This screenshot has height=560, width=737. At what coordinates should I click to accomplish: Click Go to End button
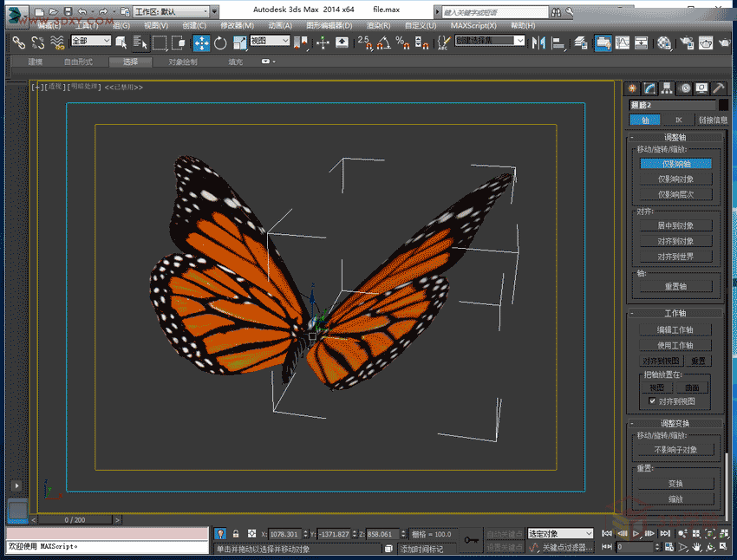[x=665, y=533]
